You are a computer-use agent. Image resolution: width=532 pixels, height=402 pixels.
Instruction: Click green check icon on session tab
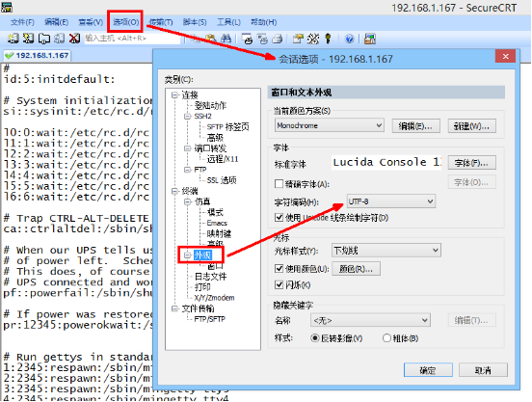tap(10, 55)
